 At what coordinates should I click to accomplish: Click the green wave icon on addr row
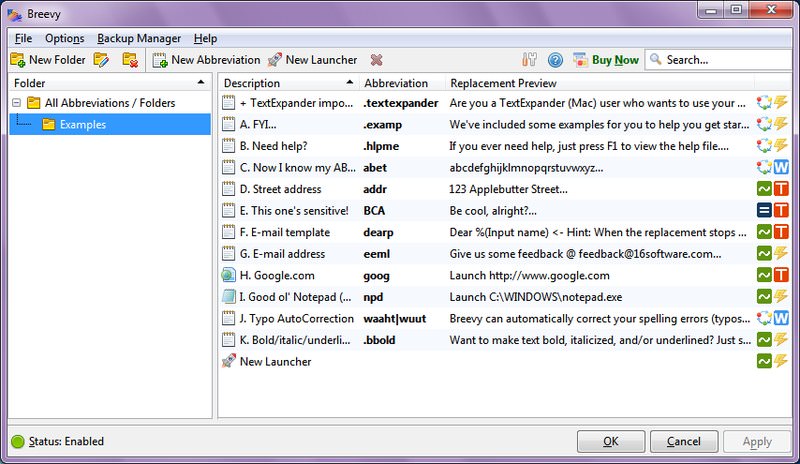(x=764, y=189)
